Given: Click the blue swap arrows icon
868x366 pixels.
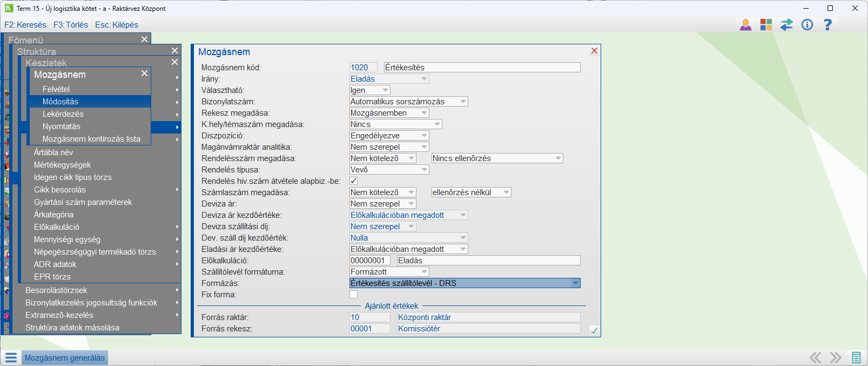Looking at the screenshot, I should point(786,25).
